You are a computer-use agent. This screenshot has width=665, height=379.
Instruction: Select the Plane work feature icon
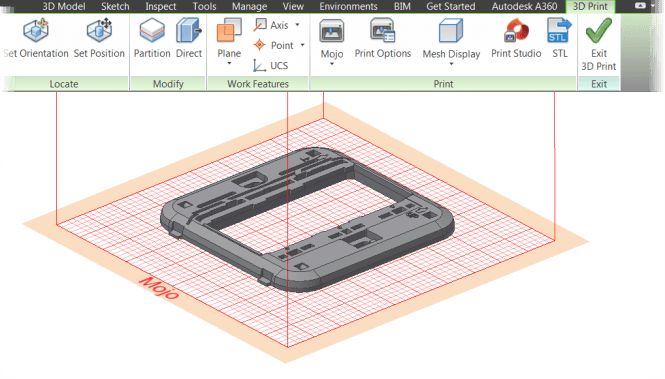pos(229,31)
